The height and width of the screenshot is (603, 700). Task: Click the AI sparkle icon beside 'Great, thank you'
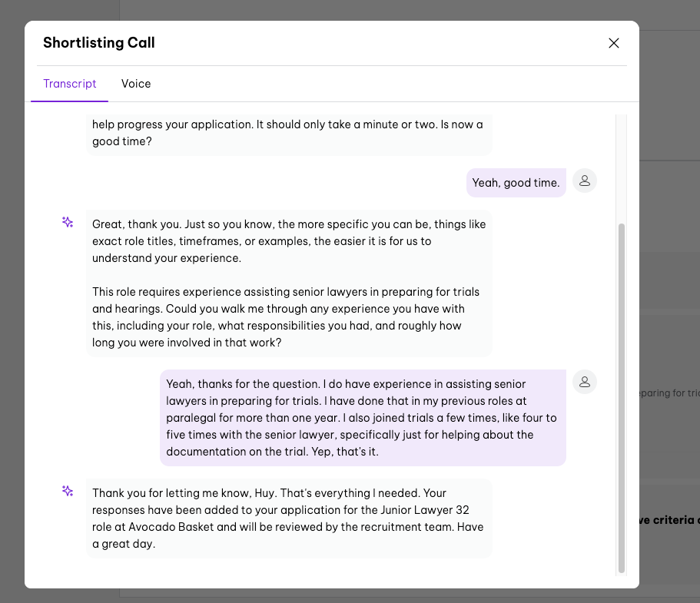(x=68, y=222)
